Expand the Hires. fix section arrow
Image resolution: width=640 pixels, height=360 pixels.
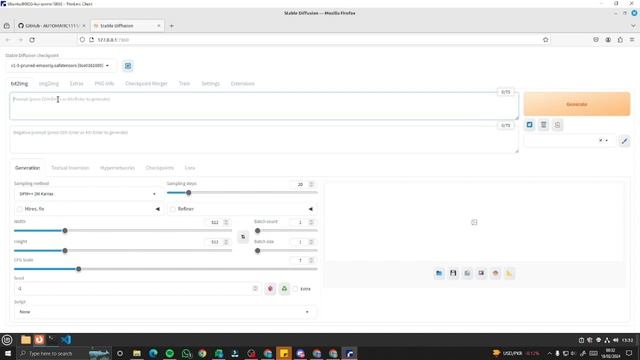point(158,209)
